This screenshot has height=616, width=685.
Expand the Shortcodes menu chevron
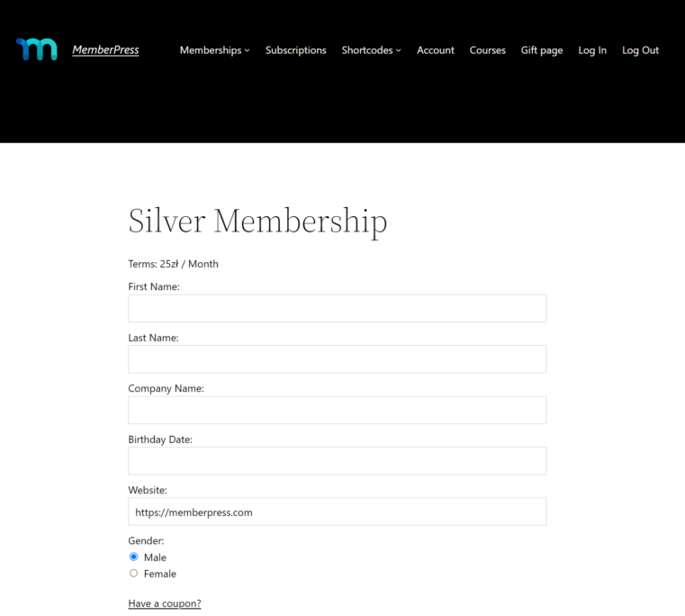pos(399,50)
